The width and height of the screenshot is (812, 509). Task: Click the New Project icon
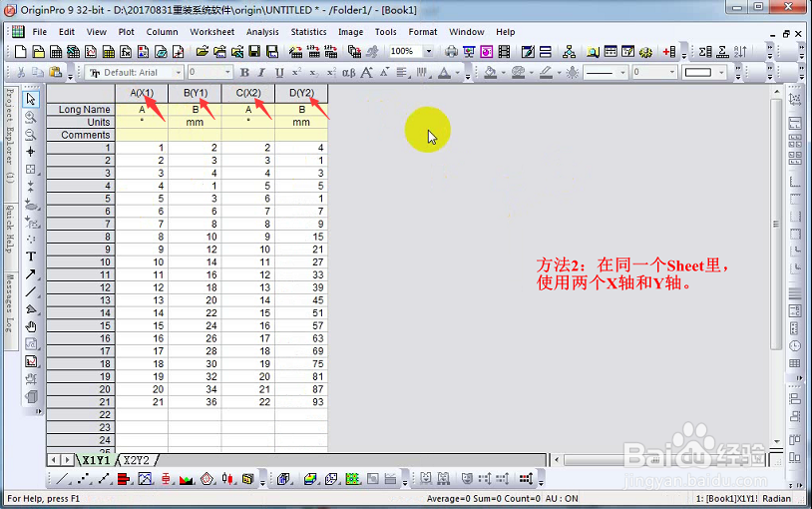tap(20, 51)
